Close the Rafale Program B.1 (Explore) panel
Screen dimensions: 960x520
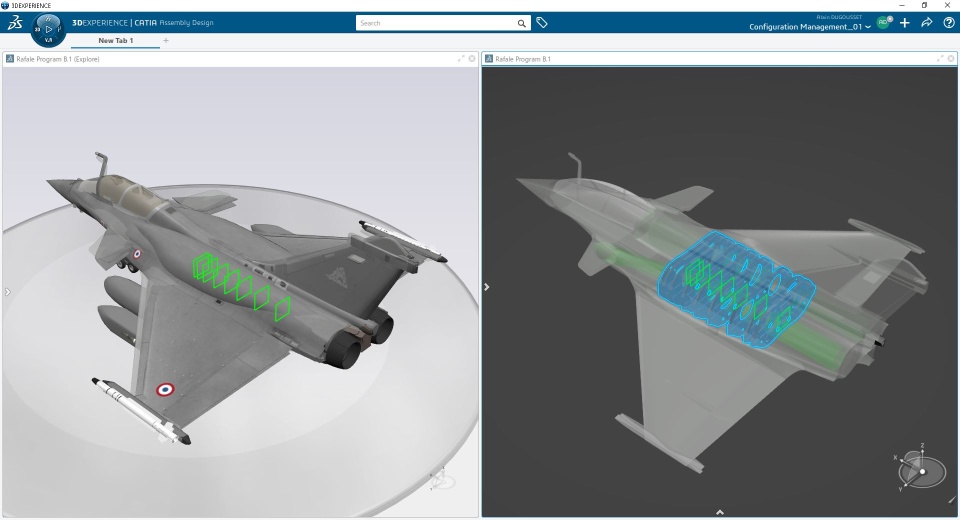(472, 59)
